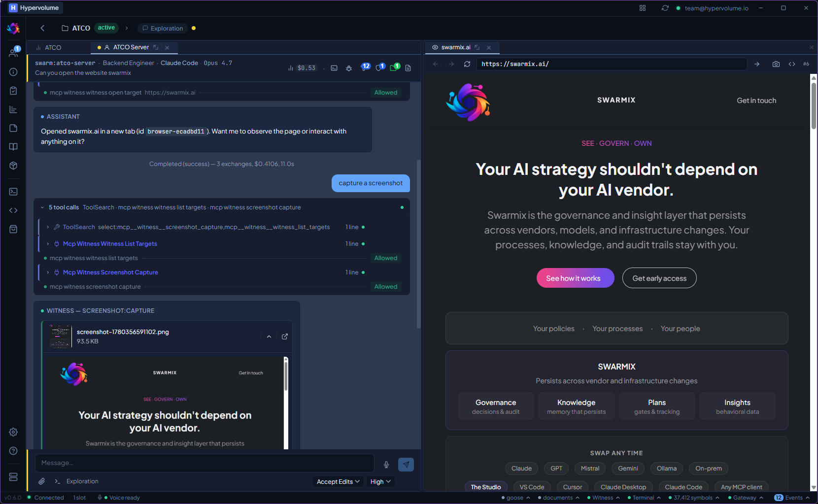Click the code view icon in browser toolbar
This screenshot has height=504, width=818.
[792, 64]
